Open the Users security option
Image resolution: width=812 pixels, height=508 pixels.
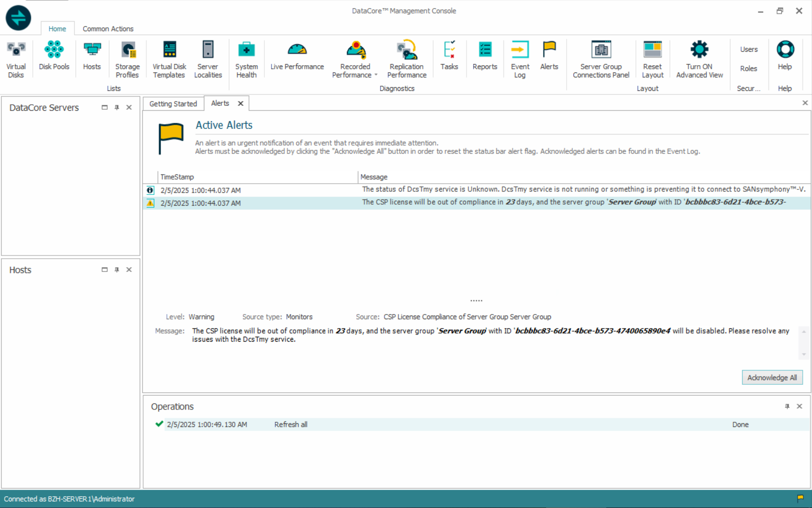pyautogui.click(x=748, y=49)
